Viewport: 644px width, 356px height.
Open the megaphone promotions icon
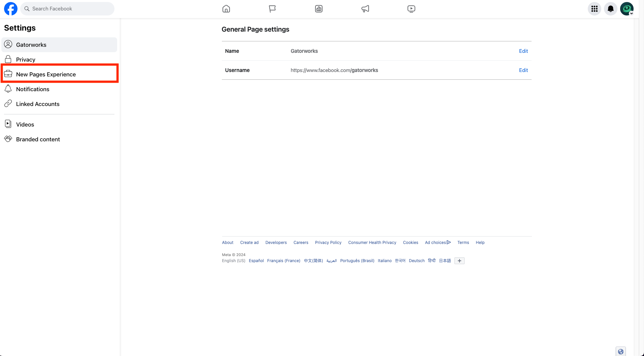(x=365, y=8)
